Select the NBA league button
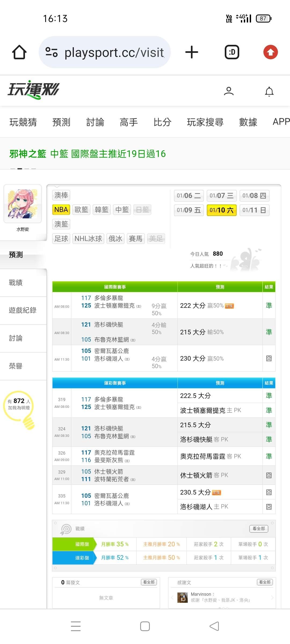290x644 pixels. (61, 210)
